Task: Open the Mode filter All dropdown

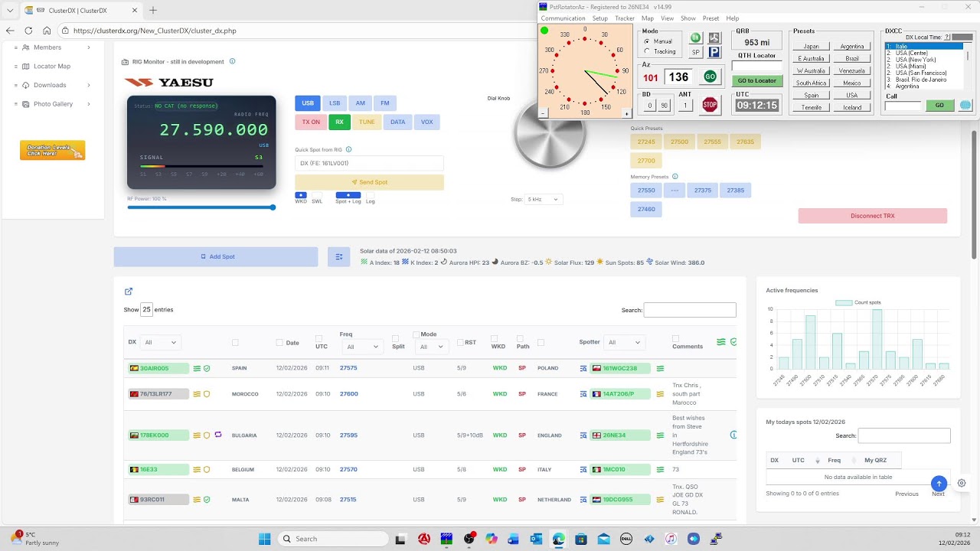Action: (x=431, y=347)
